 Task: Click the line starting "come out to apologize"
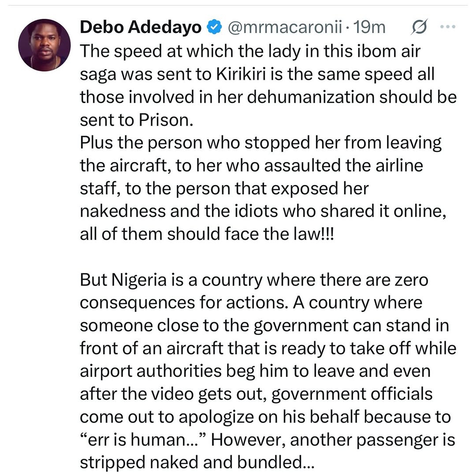[x=265, y=417]
